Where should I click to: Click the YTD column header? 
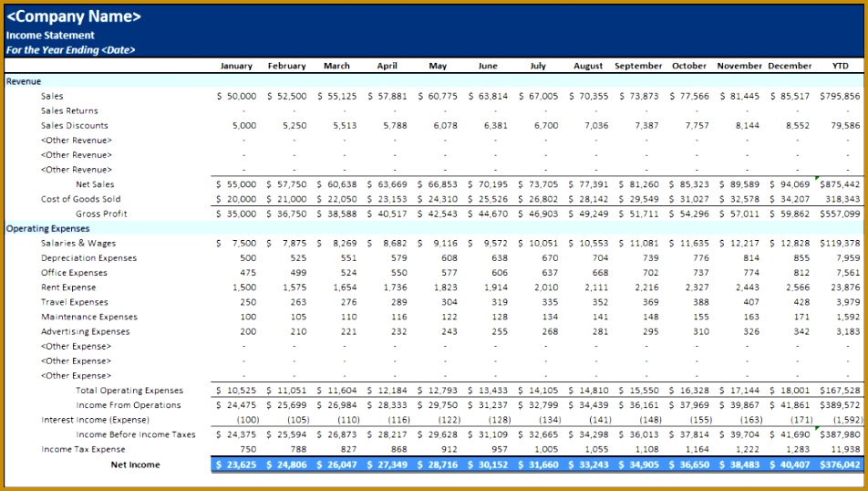[840, 66]
